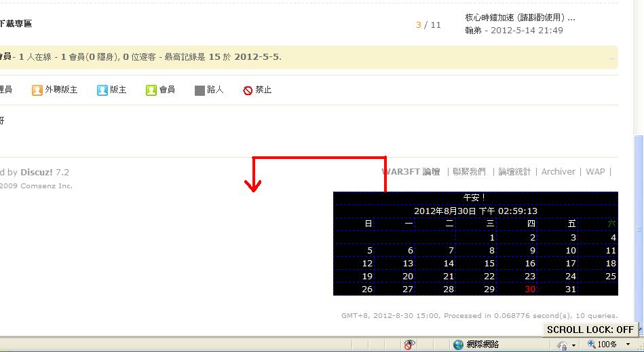Click the 禁止 red prohibited icon
This screenshot has width=644, height=352.
(x=248, y=90)
